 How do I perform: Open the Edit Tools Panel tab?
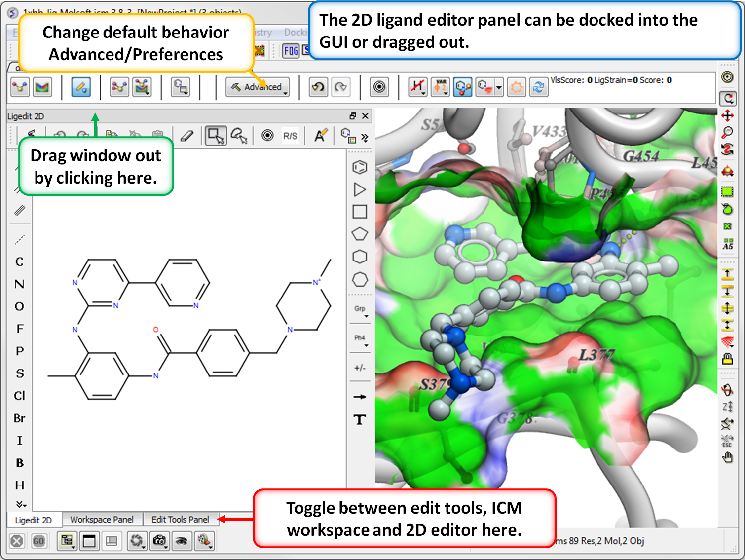pyautogui.click(x=180, y=520)
